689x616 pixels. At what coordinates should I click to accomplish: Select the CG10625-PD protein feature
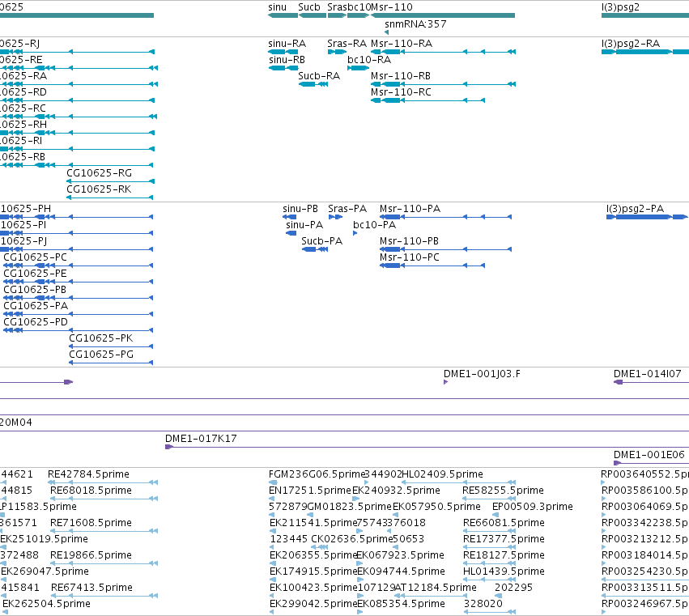[79, 330]
